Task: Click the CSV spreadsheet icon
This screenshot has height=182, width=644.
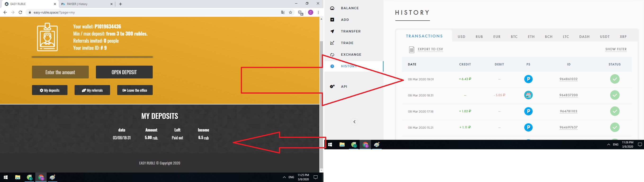Action: (x=411, y=50)
